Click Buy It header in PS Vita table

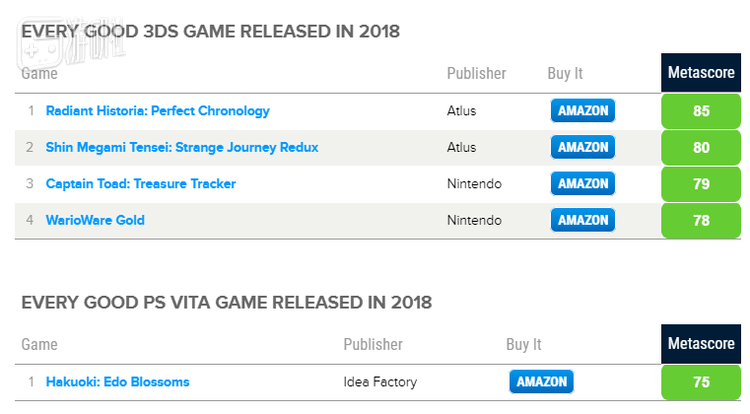(x=524, y=344)
